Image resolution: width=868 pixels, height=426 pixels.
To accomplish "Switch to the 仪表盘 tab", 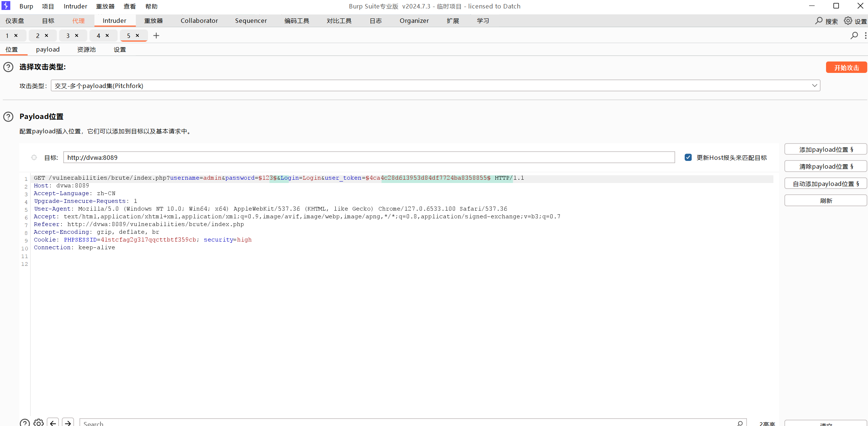I will click(x=15, y=21).
